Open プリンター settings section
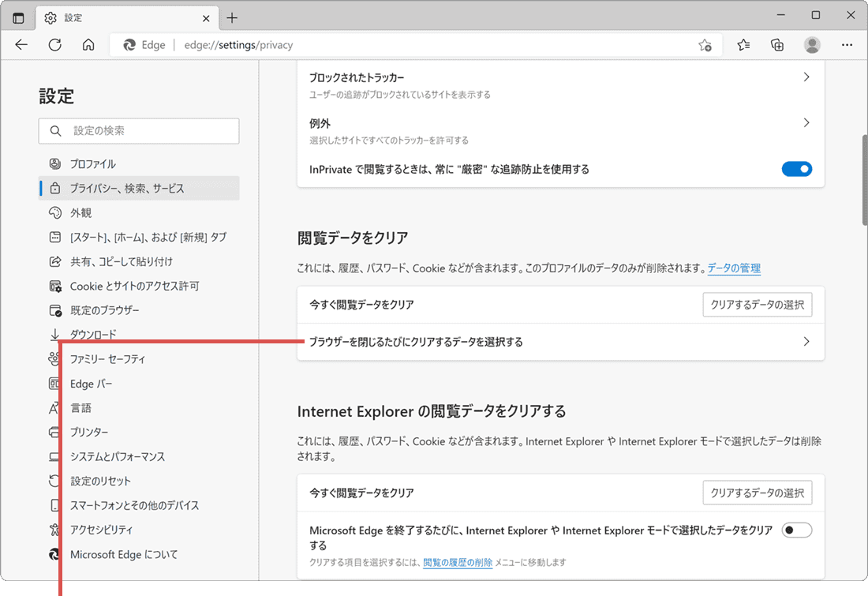The height and width of the screenshot is (596, 868). (x=139, y=432)
